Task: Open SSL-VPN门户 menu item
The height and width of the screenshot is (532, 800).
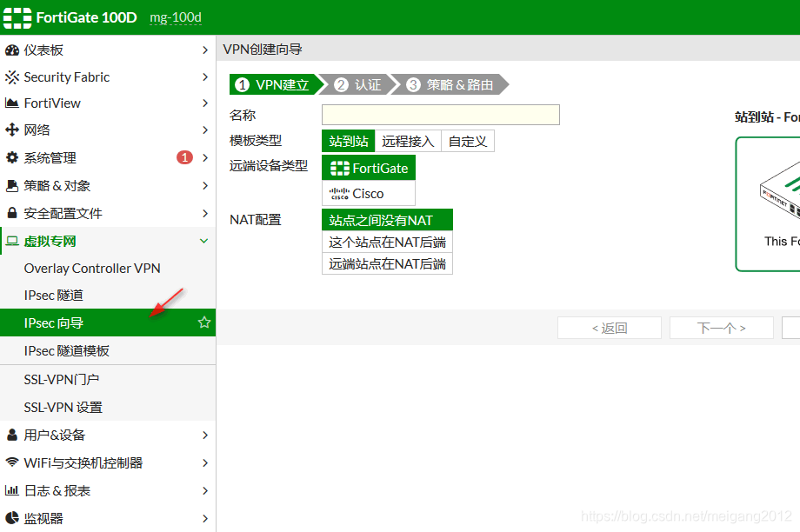Action: [x=108, y=380]
